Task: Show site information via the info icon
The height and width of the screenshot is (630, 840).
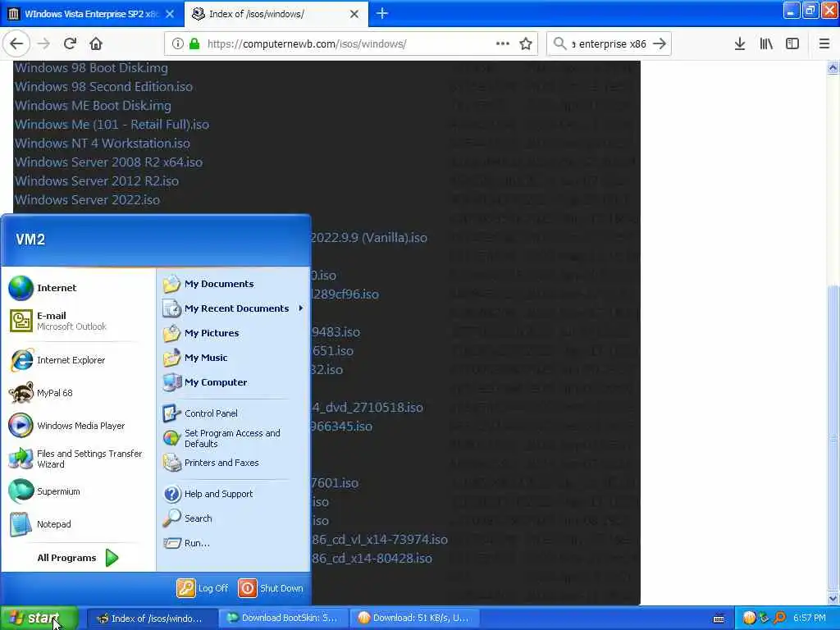Action: click(x=177, y=43)
